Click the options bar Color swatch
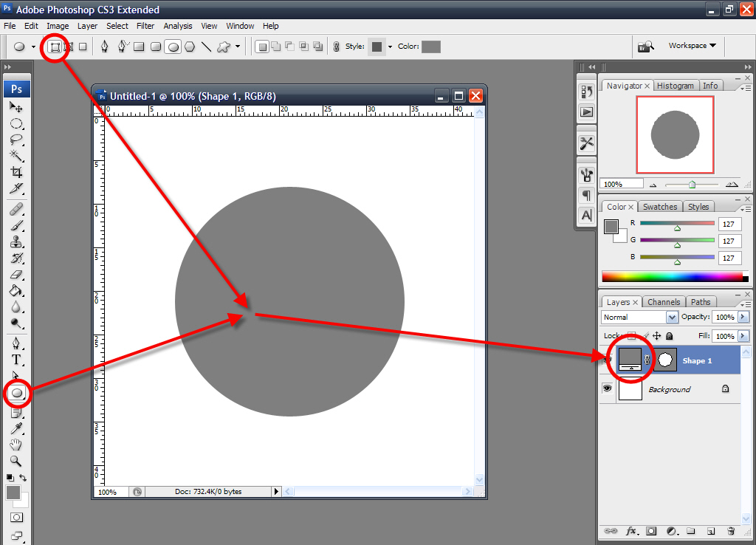Screen dimensions: 756x545 click(x=430, y=47)
